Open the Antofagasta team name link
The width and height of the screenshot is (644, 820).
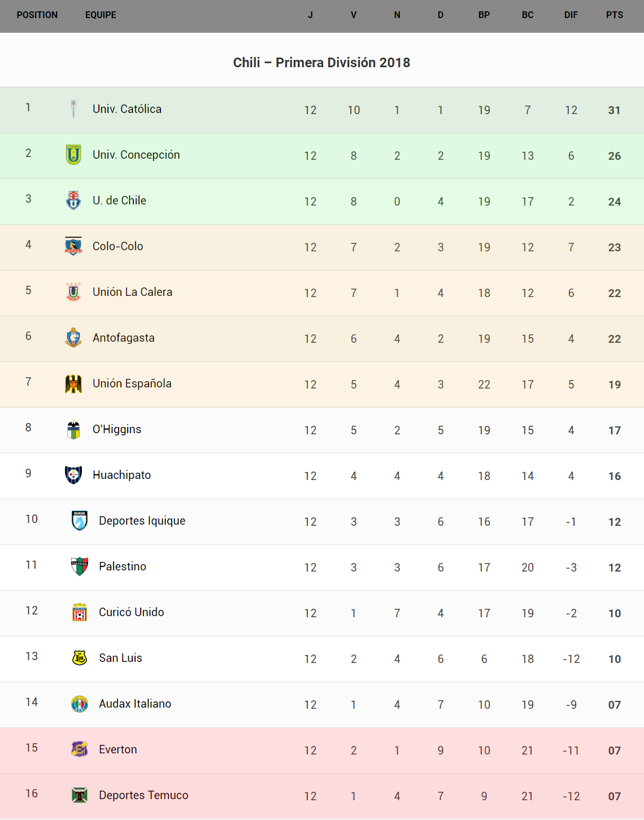click(124, 338)
